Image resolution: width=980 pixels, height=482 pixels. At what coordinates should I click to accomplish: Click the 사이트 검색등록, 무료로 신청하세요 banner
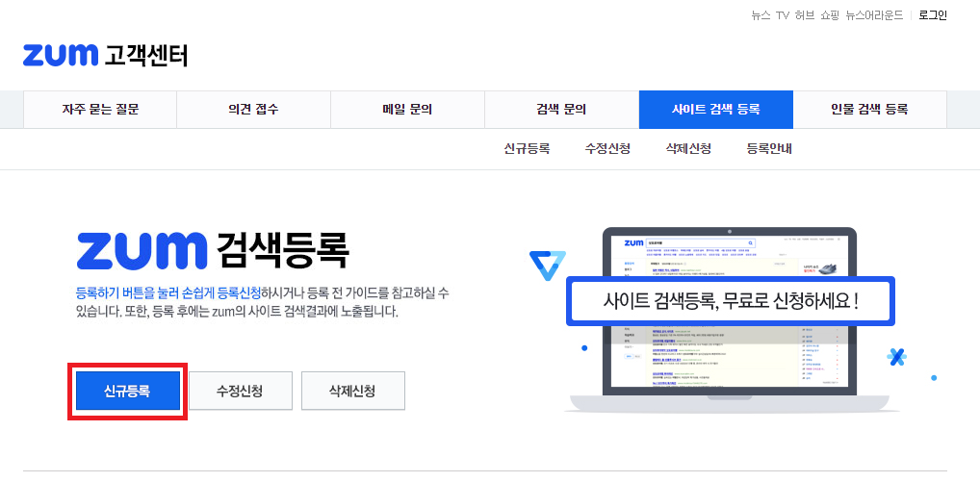730,301
